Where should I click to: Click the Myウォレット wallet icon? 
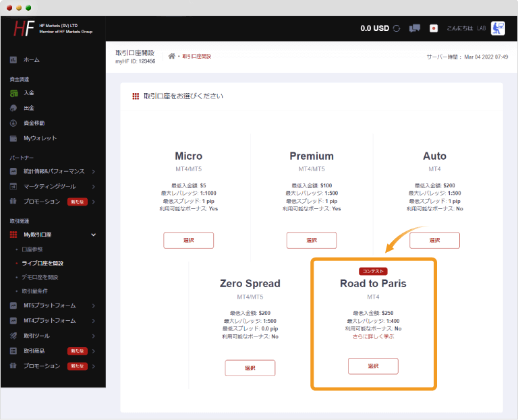click(x=13, y=138)
